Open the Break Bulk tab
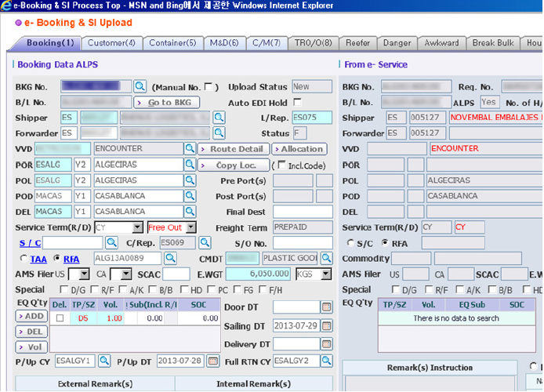Screen dimensions: 544x392 pyautogui.click(x=493, y=43)
